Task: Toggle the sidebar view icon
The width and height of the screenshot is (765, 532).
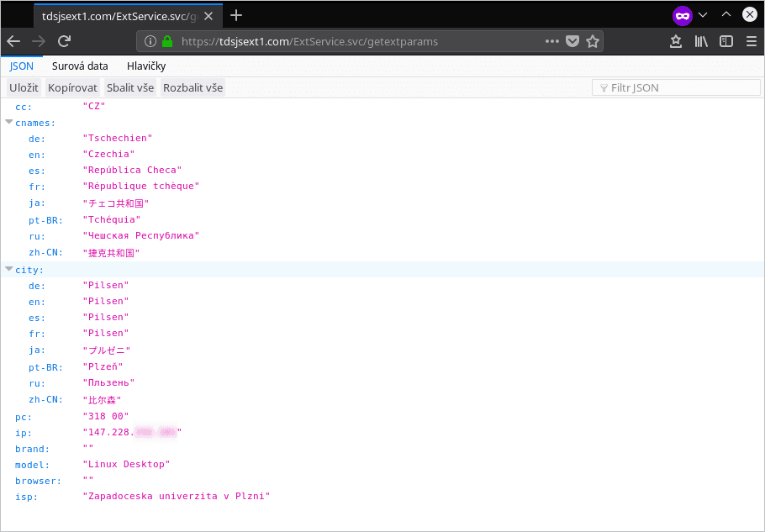Action: coord(726,41)
